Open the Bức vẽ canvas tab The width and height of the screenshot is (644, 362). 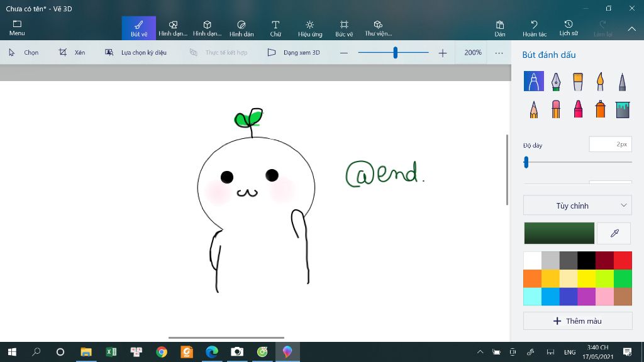[344, 28]
